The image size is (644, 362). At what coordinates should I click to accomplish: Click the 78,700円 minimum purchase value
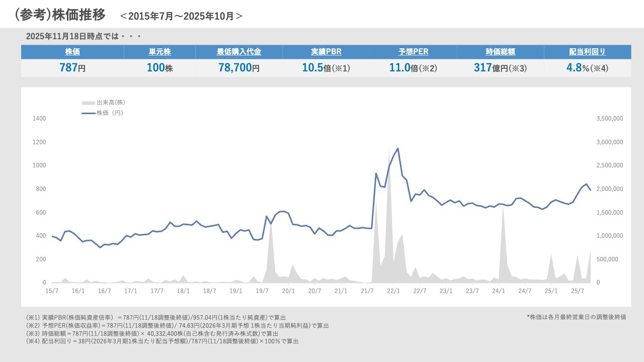[x=238, y=68]
